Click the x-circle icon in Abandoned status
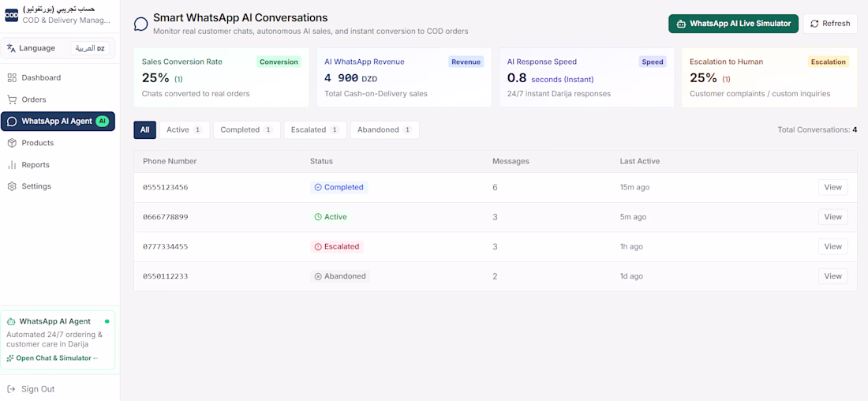The image size is (868, 401). coord(318,275)
